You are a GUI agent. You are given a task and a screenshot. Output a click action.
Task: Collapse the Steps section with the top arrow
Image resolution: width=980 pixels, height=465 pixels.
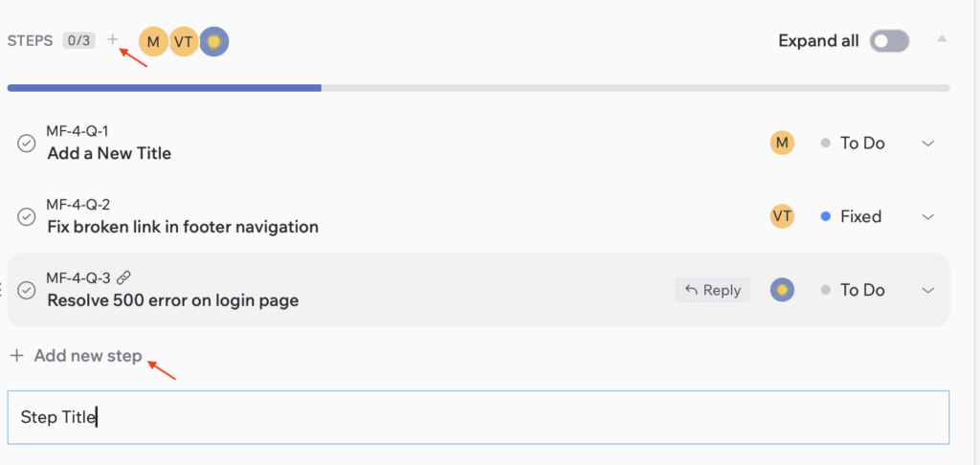(x=942, y=39)
